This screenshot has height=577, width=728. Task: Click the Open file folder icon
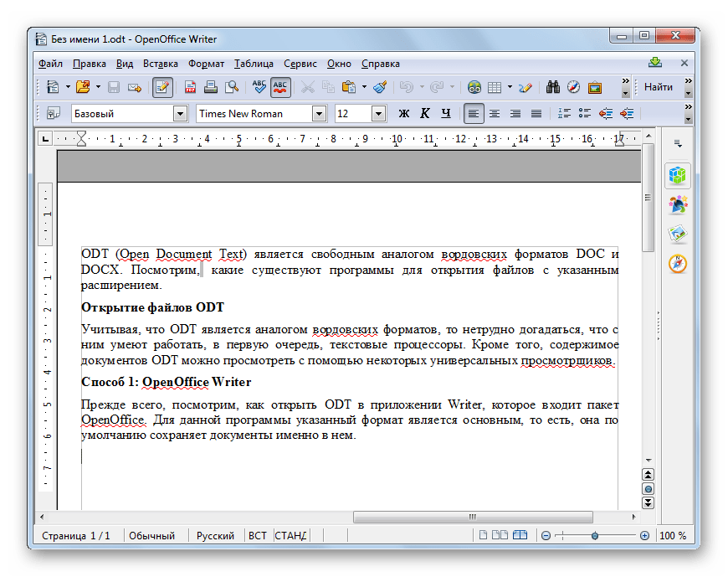[83, 87]
